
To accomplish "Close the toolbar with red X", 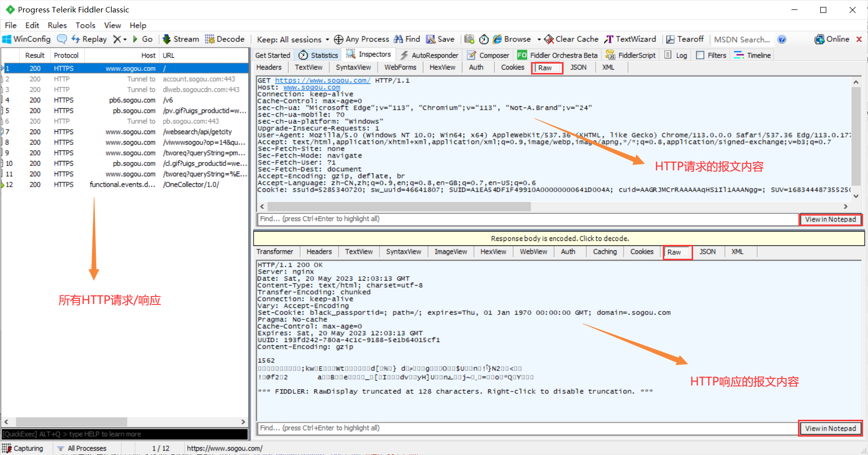I will coord(859,39).
